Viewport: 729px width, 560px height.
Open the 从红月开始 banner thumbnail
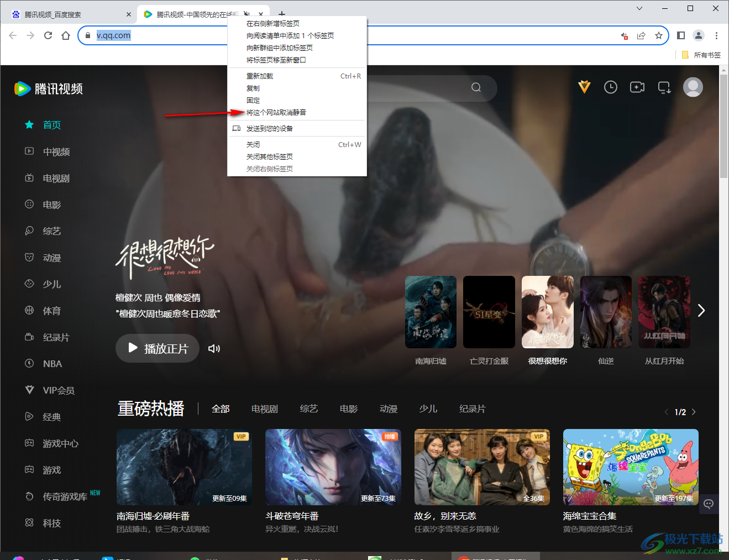pyautogui.click(x=664, y=312)
